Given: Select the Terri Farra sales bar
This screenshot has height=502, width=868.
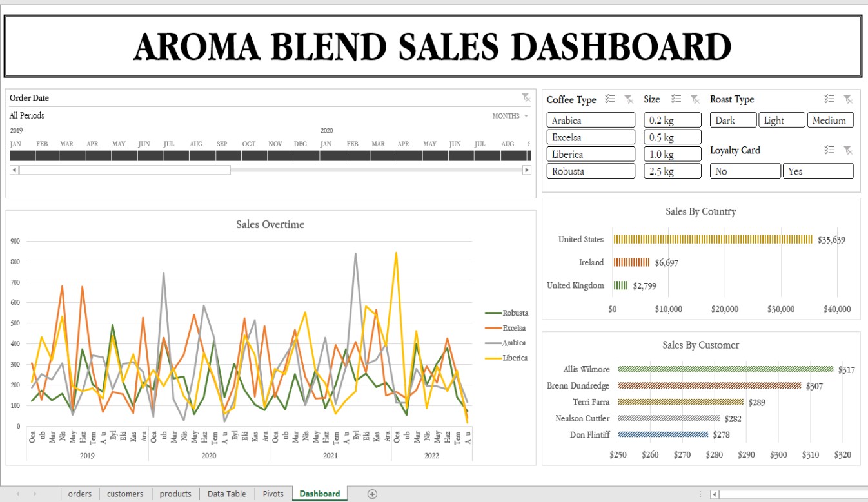Looking at the screenshot, I should [681, 402].
